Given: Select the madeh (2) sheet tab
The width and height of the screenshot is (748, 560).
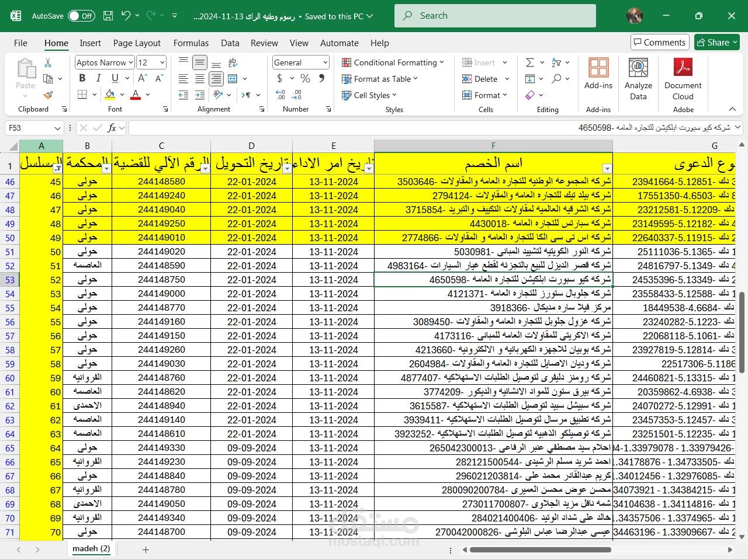Looking at the screenshot, I should tap(91, 549).
